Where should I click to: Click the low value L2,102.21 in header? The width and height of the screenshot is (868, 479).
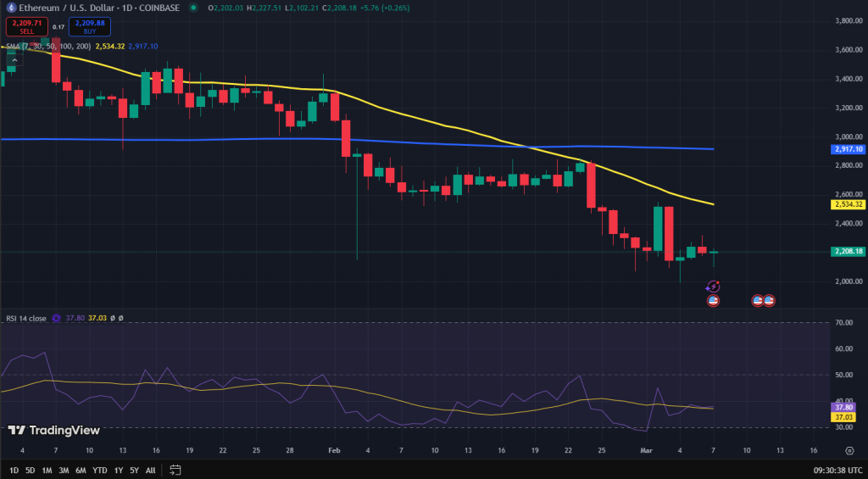(x=303, y=8)
